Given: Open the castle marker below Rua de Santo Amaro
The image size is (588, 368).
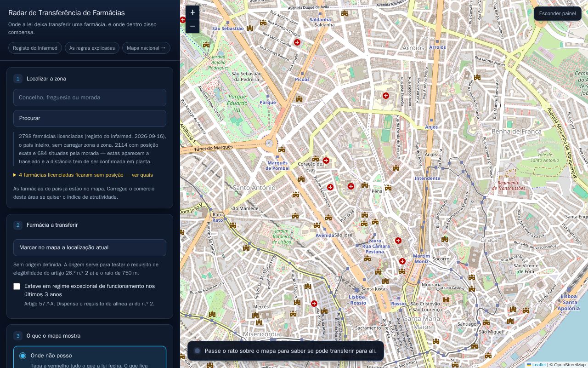Looking at the screenshot, I should [x=212, y=314].
